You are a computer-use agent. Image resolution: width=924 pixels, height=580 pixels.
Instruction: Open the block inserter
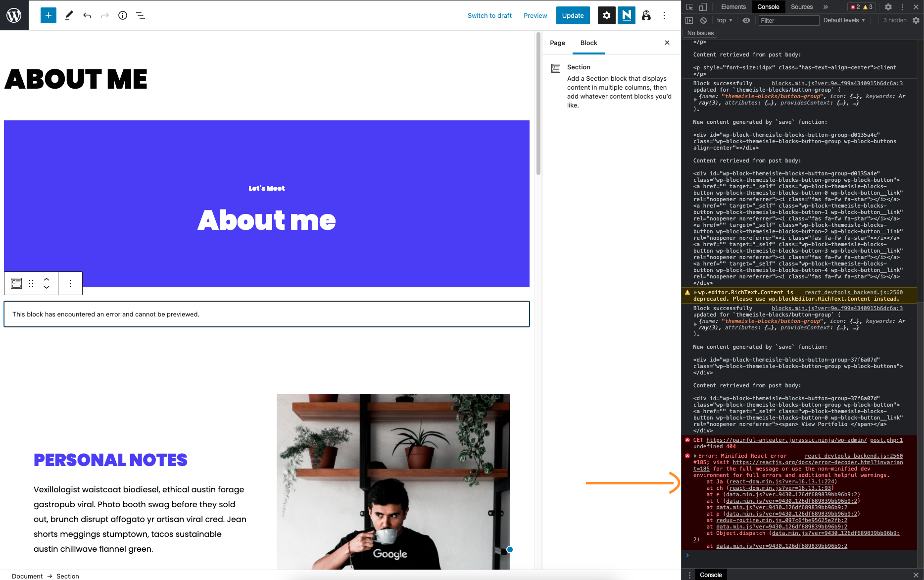tap(48, 15)
